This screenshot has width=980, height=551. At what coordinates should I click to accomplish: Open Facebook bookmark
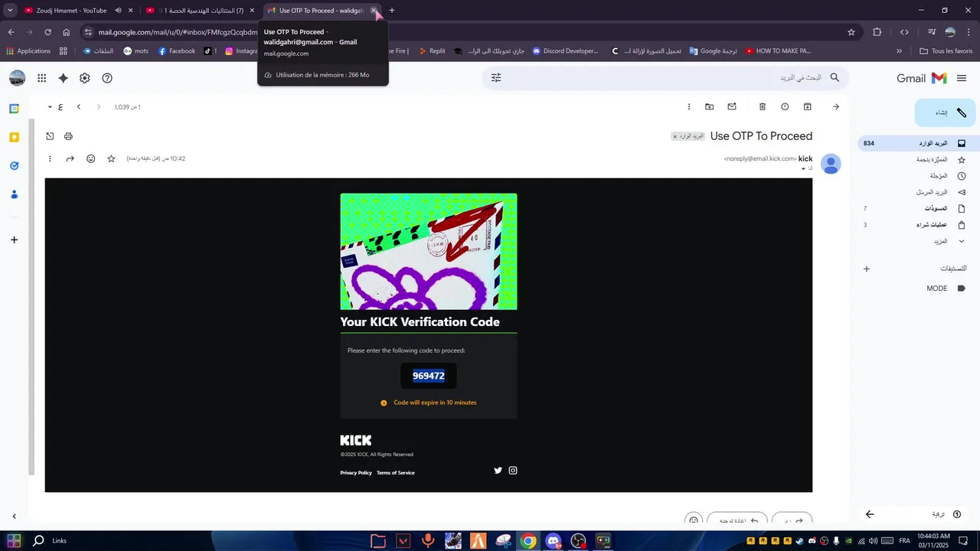(177, 51)
